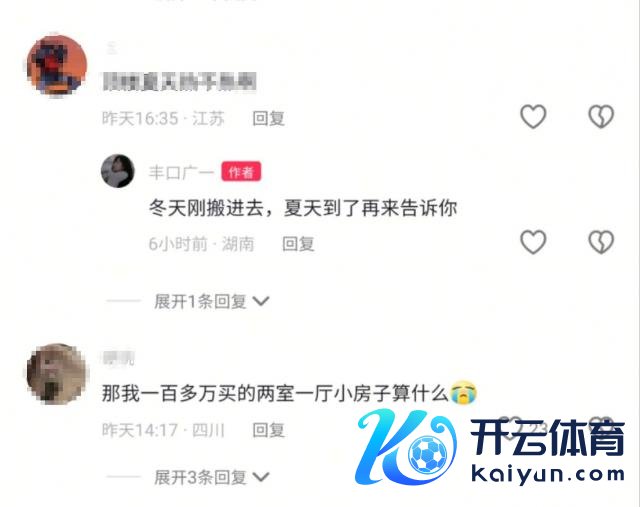Screen dimensions: 640x507
Task: Select comment 那我一百多万买的两室一厅小房子算什么
Action: 275,394
